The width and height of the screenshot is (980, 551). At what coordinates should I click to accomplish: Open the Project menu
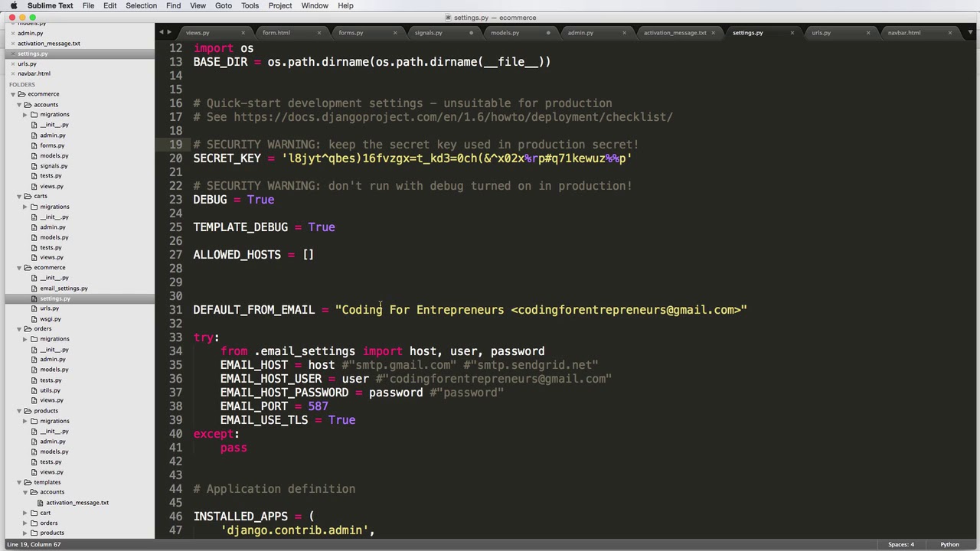[x=280, y=5]
